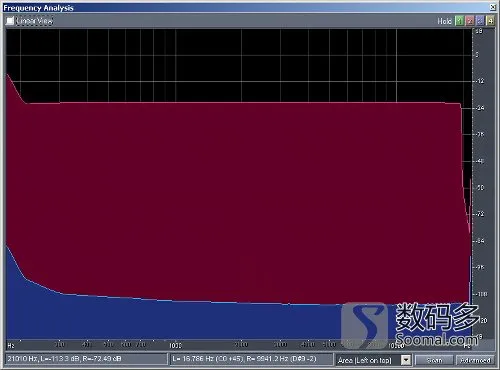The image size is (500, 370).
Task: Click the Advanced button
Action: point(475,360)
